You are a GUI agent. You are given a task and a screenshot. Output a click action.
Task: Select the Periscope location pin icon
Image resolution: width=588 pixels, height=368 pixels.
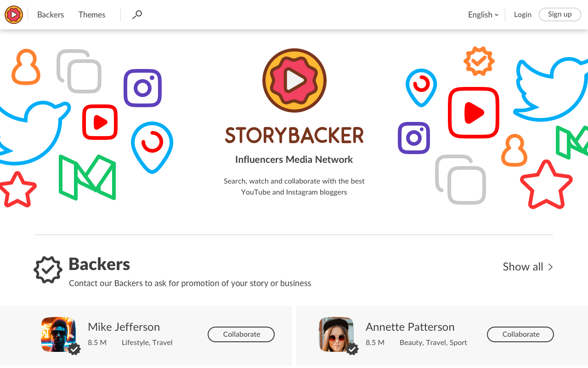[x=152, y=146]
